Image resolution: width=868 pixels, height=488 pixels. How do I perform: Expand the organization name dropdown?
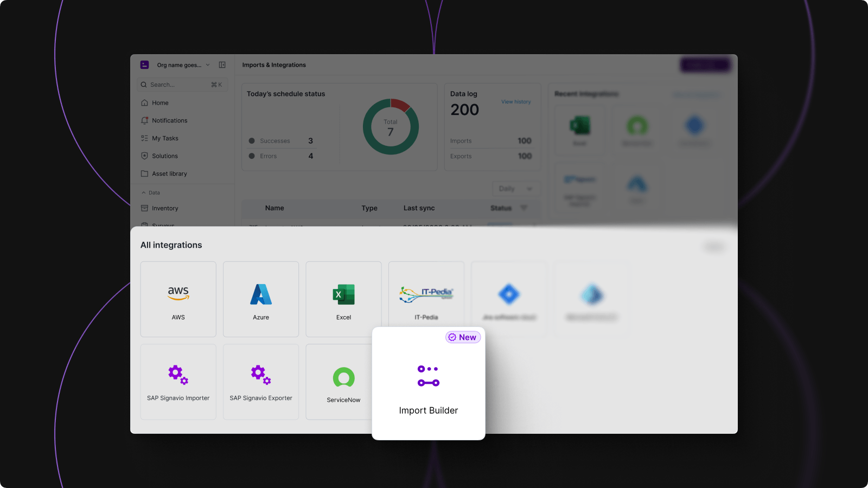183,65
